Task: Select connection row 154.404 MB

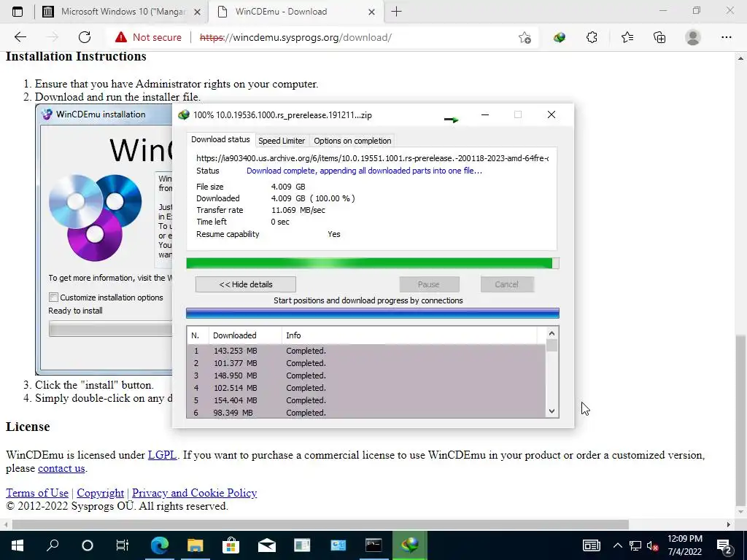Action: [x=366, y=400]
